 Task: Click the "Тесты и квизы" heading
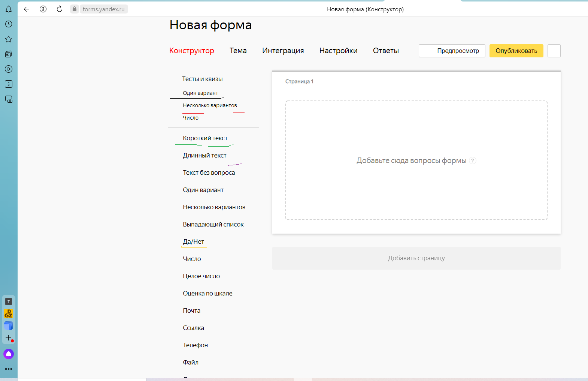[202, 79]
